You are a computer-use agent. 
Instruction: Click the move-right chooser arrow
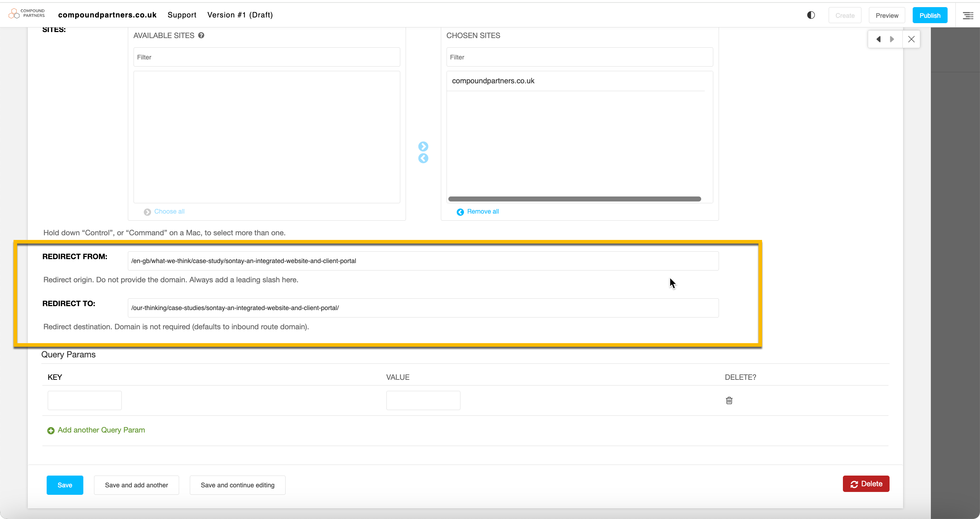423,146
